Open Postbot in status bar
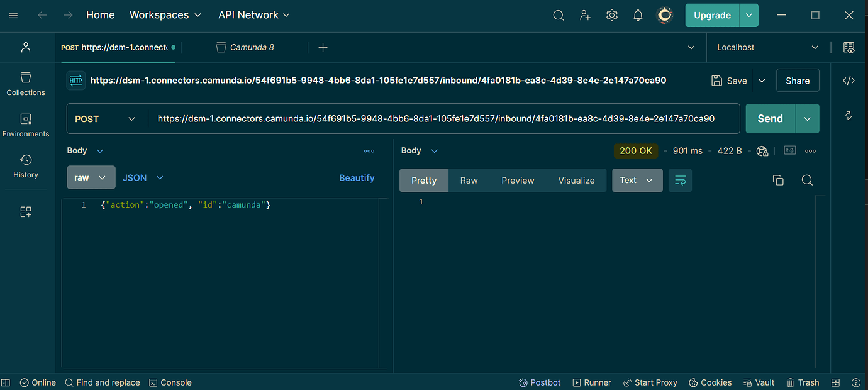868x390 pixels. click(x=540, y=382)
